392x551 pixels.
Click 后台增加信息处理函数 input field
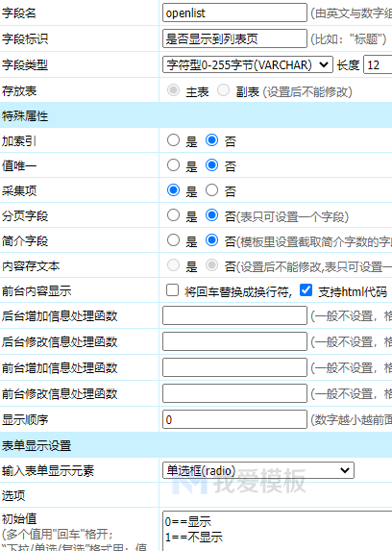[234, 315]
